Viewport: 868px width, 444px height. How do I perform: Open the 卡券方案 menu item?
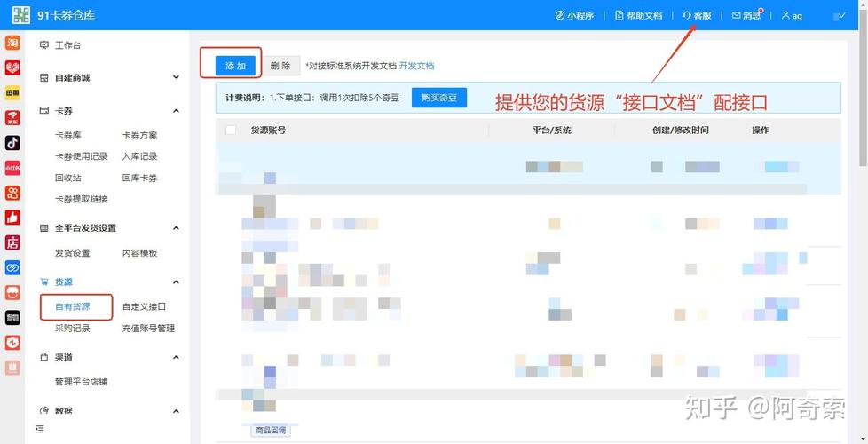pyautogui.click(x=139, y=135)
